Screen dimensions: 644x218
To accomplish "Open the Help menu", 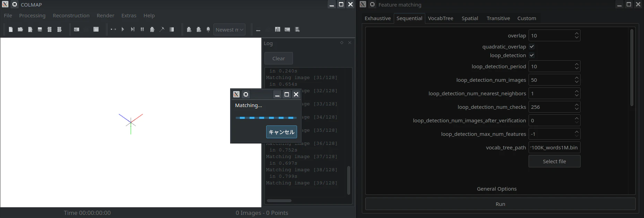I will click(149, 16).
